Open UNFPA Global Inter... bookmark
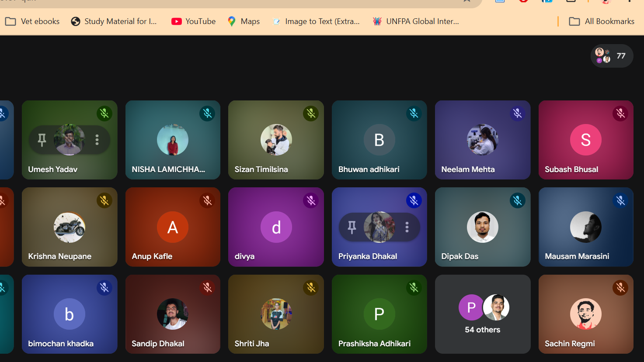Screen dimensions: 644x362 point(416,21)
